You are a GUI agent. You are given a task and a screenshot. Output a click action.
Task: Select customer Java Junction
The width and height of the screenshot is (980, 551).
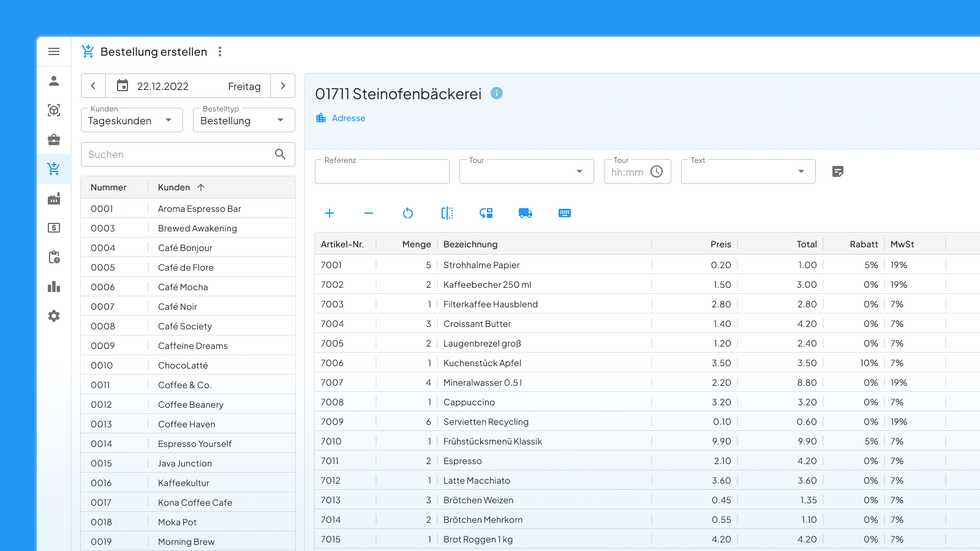pos(188,463)
